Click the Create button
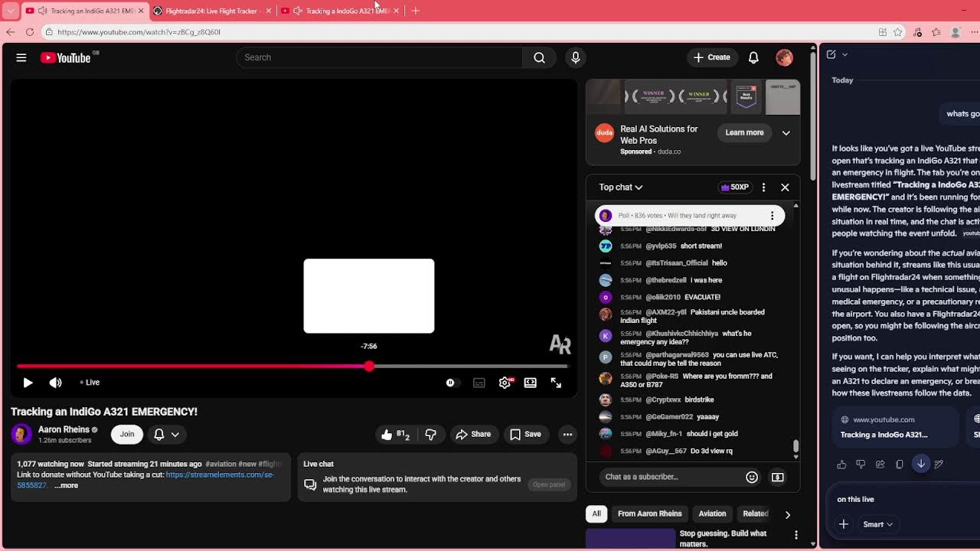980x551 pixels. [712, 57]
